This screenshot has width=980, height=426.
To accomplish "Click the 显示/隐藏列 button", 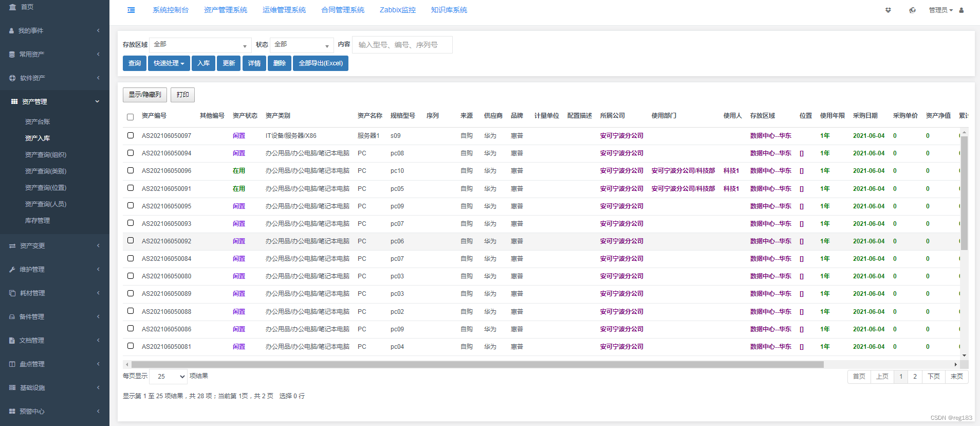I will (145, 95).
